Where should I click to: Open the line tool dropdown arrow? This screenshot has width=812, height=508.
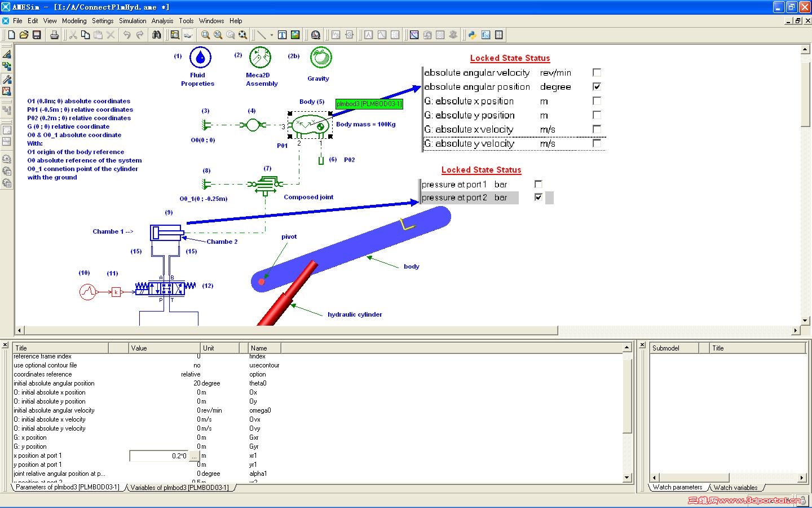click(x=271, y=35)
